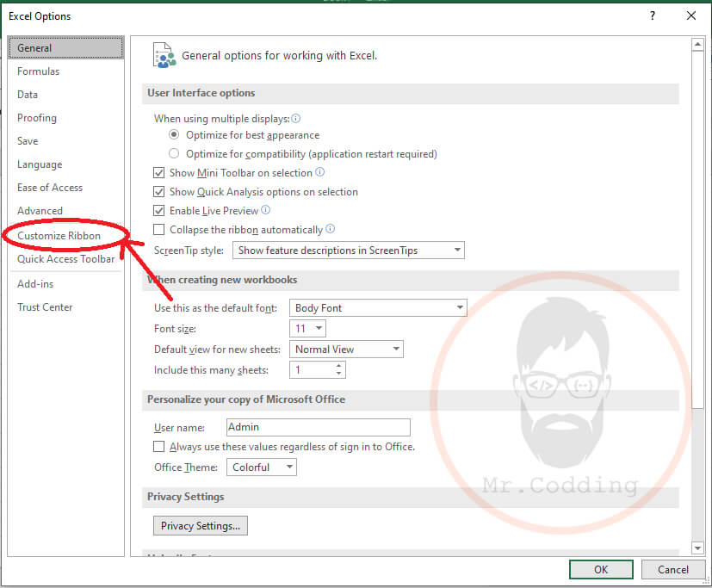Click the Cancel button
Screen dimensions: 712x588
673,569
